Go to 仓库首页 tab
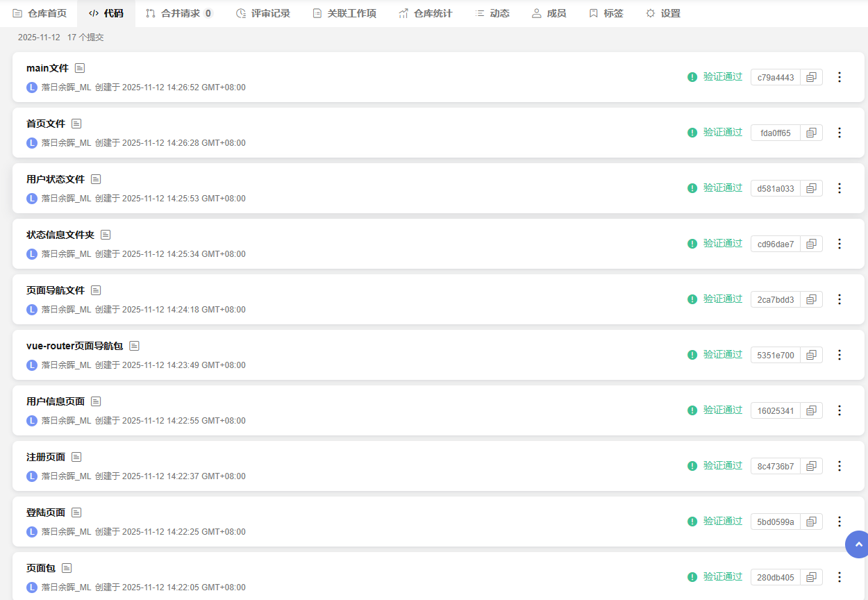868x600 pixels. [x=40, y=13]
